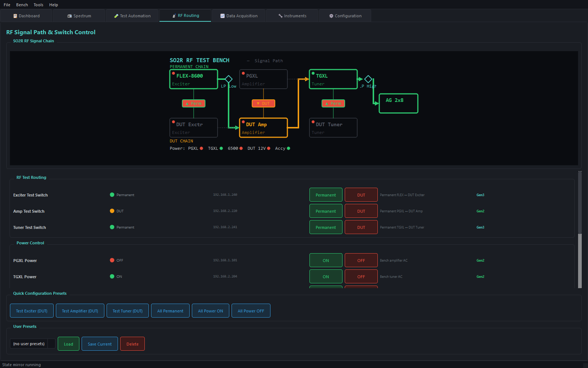
Task: Click the DUT Tuner block in diagram
Action: pos(333,128)
